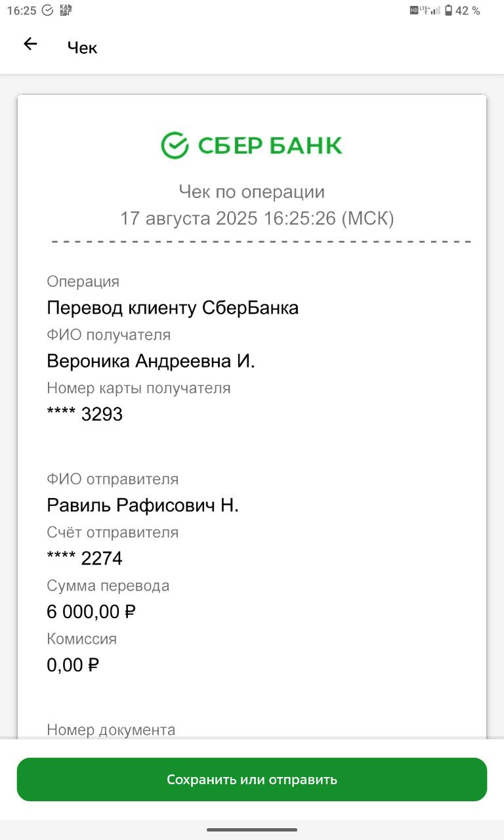Image resolution: width=504 pixels, height=840 pixels.
Task: Select transfer amount 6 000,00 ₽
Action: pyautogui.click(x=91, y=612)
